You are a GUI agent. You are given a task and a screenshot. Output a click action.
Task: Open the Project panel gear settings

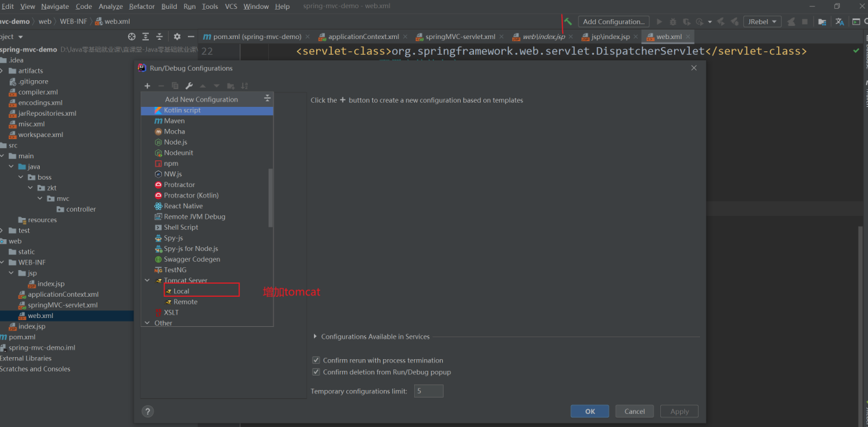pos(177,36)
